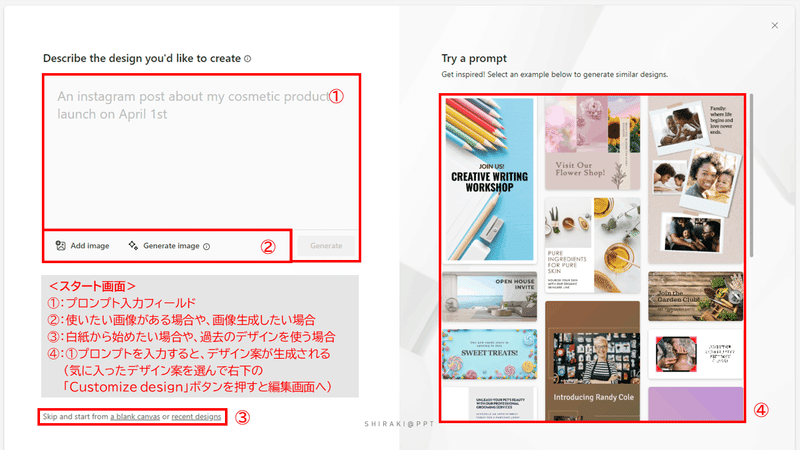Select Join the Garden Club example
800x450 pixels.
(695, 296)
